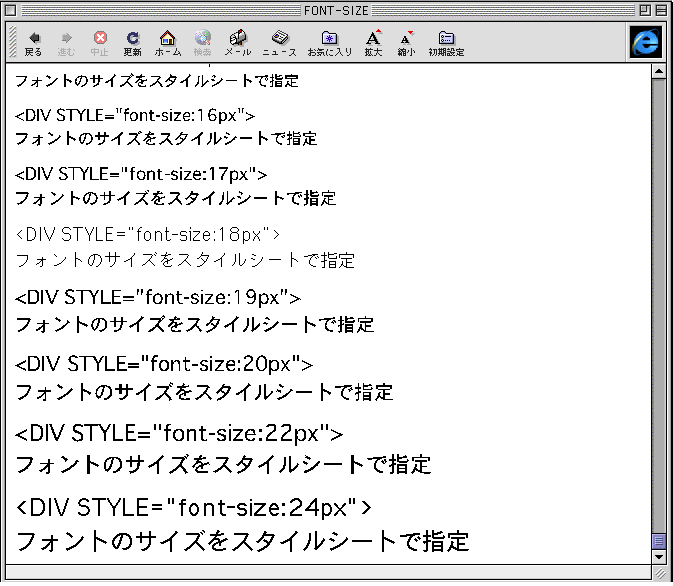Click the window resize grip corner
The height and width of the screenshot is (586, 673).
659,573
